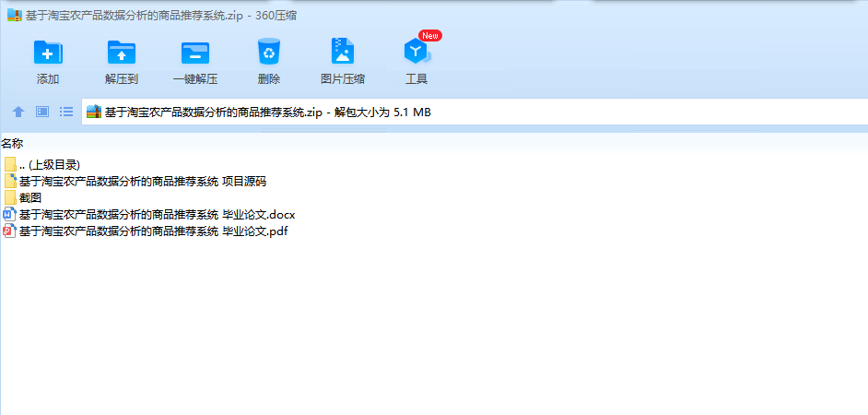The height and width of the screenshot is (415, 868).
Task: Click the 360压缩 app icon in the title bar
Action: click(x=15, y=15)
